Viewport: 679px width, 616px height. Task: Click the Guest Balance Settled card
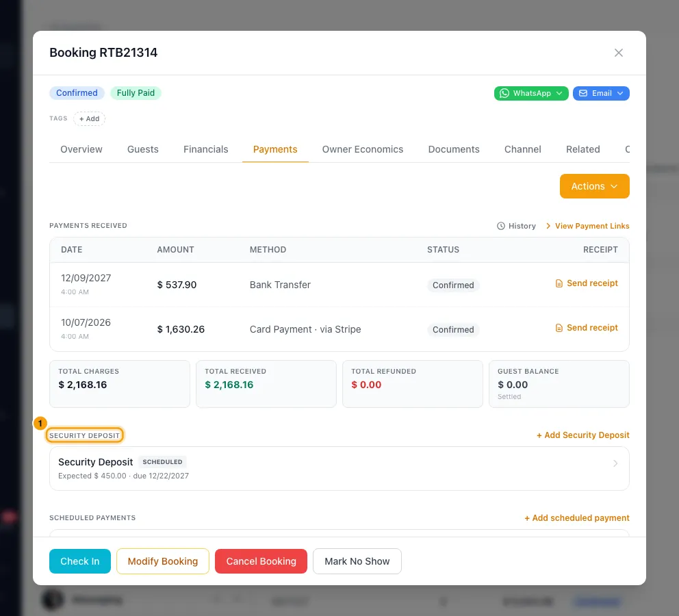tap(559, 384)
